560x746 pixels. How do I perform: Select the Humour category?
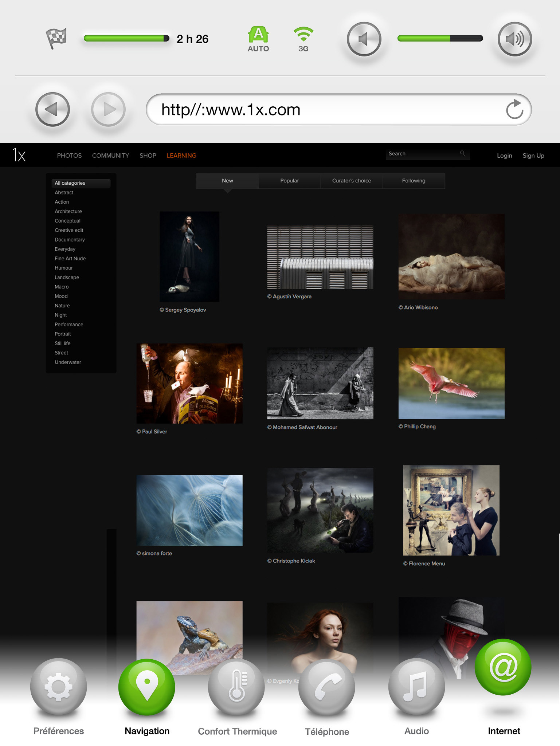coord(63,268)
